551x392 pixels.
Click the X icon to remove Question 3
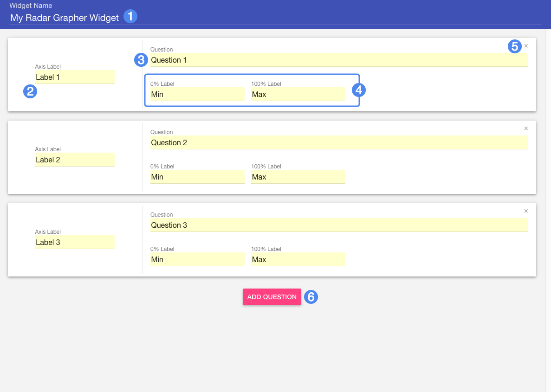pyautogui.click(x=526, y=211)
